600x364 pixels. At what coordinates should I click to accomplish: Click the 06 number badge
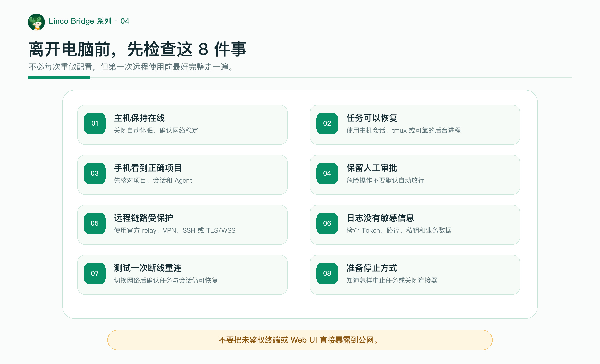(327, 223)
